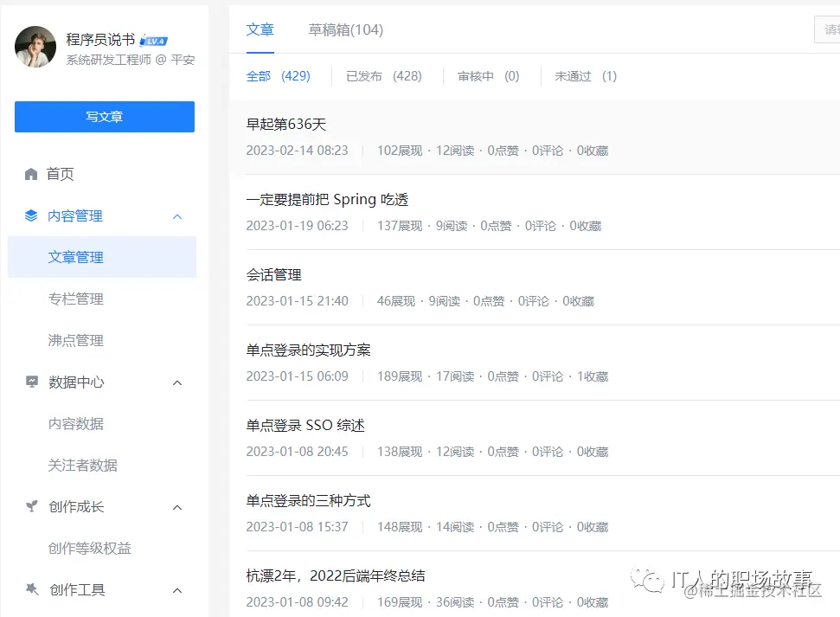The width and height of the screenshot is (840, 617).
Task: Open the profile avatar picture
Action: coord(35,47)
